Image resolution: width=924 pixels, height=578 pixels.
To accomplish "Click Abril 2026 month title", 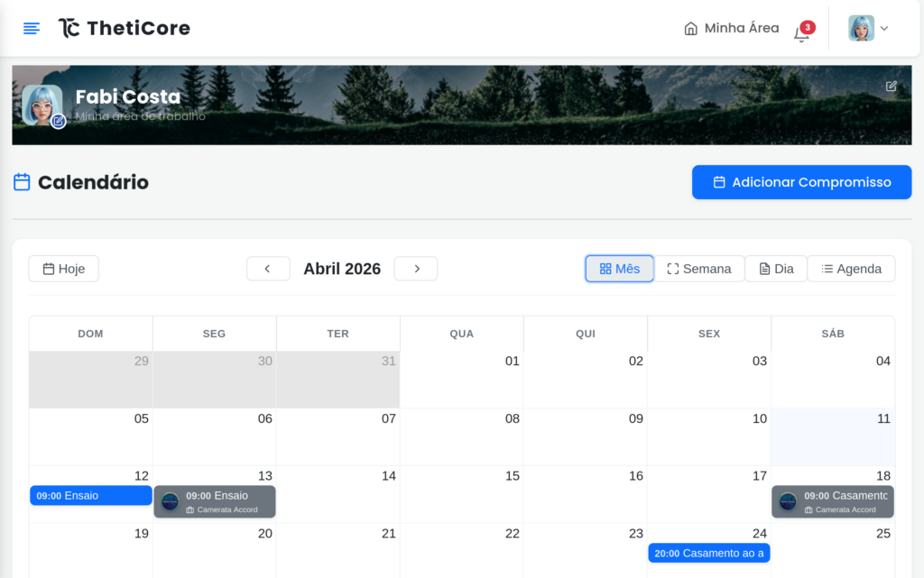I will [x=342, y=269].
